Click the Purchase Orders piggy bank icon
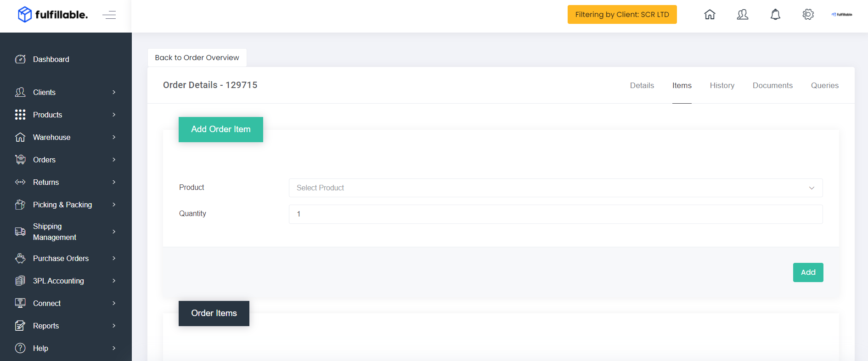 [20, 258]
